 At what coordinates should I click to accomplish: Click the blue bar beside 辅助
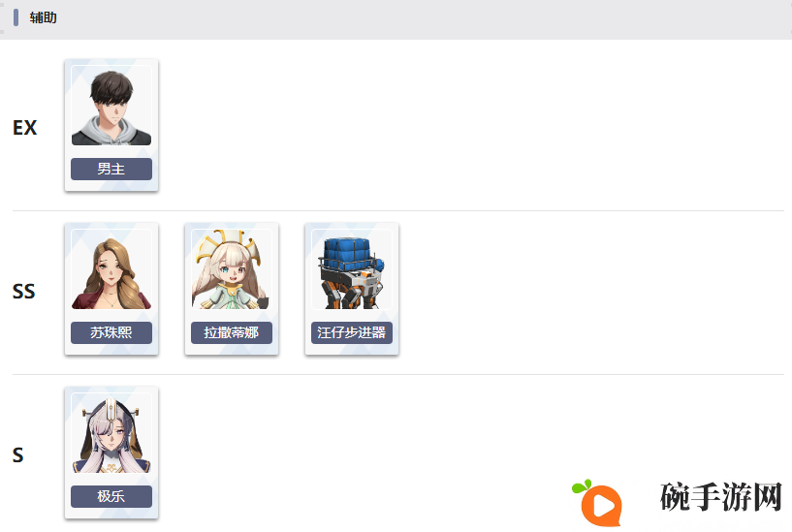click(16, 17)
